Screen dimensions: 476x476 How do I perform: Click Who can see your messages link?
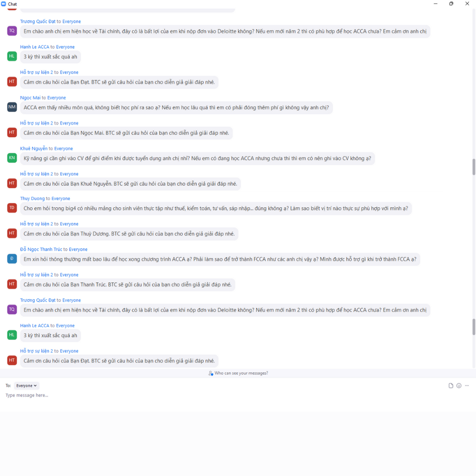(241, 373)
